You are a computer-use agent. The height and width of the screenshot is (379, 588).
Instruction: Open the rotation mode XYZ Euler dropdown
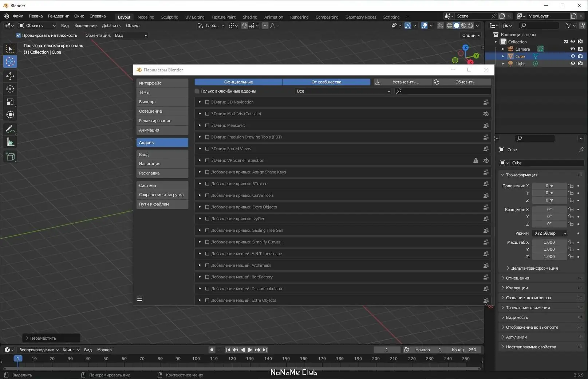[550, 233]
